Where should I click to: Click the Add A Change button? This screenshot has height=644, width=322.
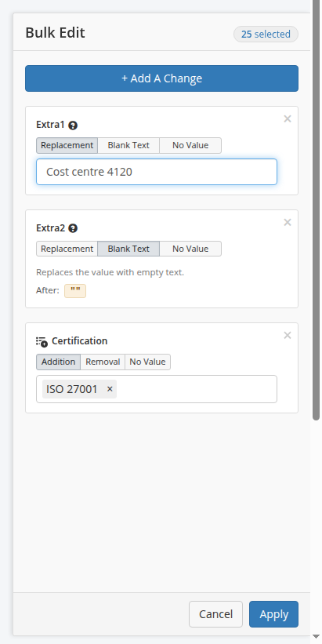pos(161,78)
